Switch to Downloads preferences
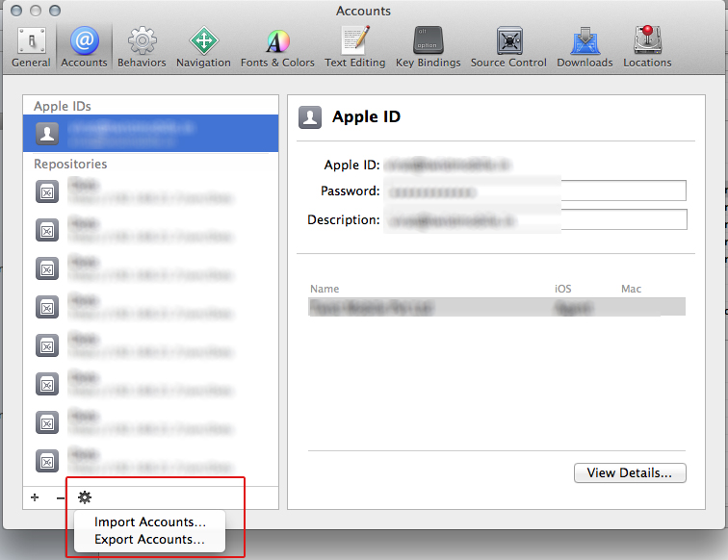 tap(585, 47)
